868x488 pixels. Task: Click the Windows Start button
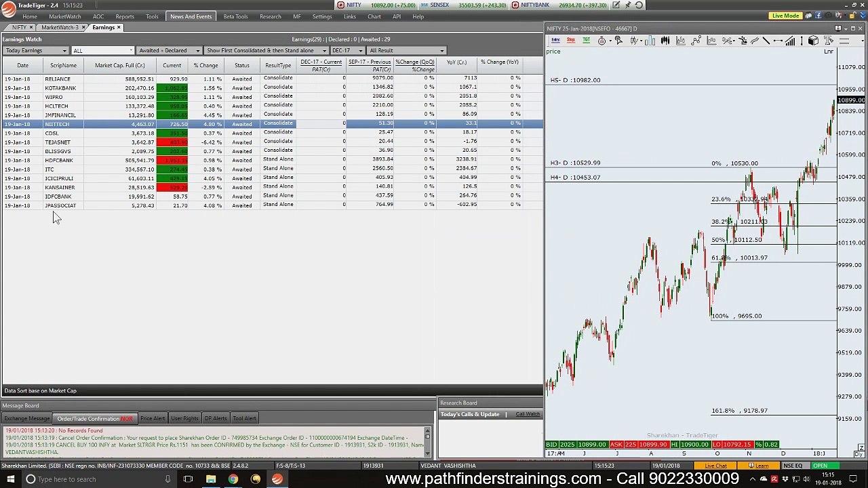point(10,479)
